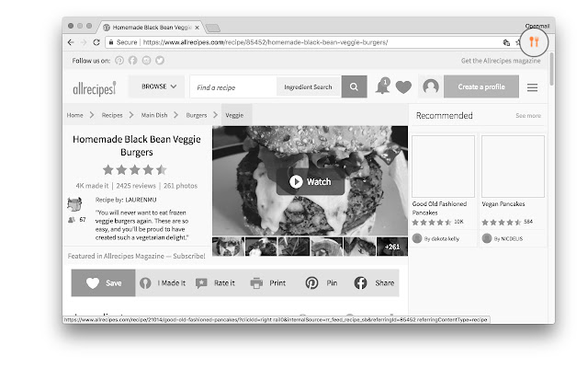Print the recipe
Image resolution: width=588 pixels, height=368 pixels.
coord(267,283)
